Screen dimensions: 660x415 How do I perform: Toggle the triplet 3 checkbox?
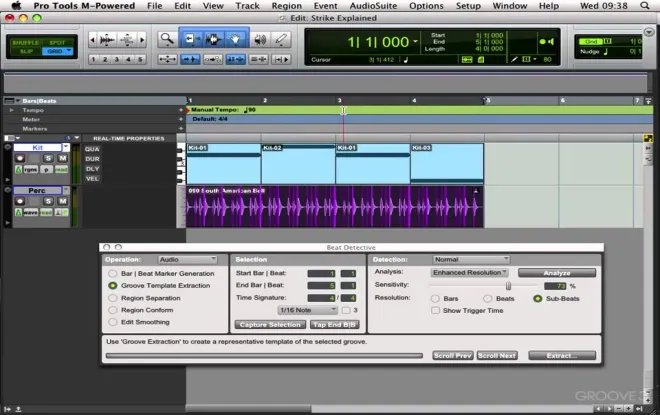[346, 310]
